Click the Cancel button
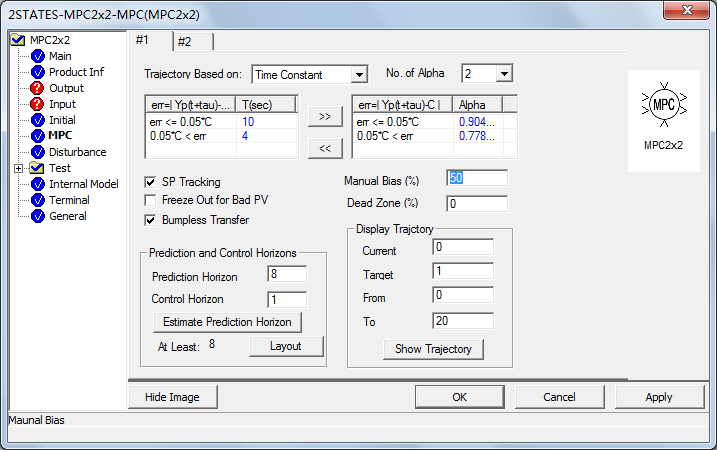 (559, 396)
